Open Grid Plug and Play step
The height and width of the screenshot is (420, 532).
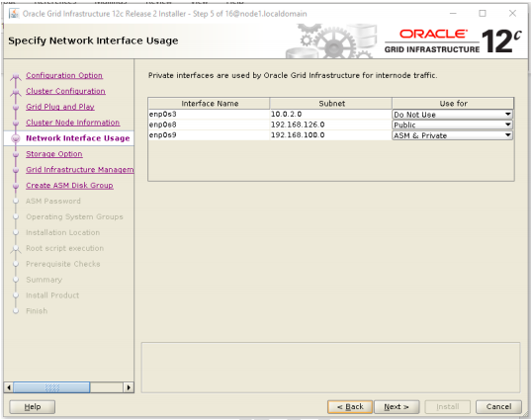[60, 107]
